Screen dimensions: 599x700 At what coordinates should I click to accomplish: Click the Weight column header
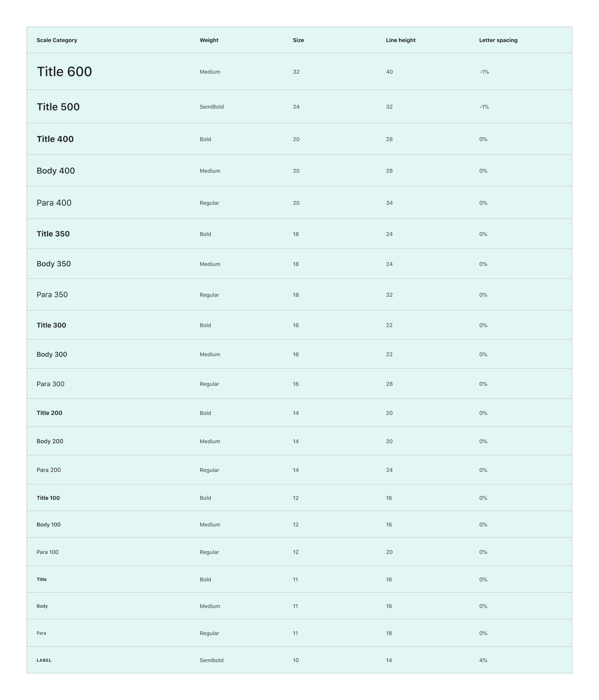pos(209,40)
